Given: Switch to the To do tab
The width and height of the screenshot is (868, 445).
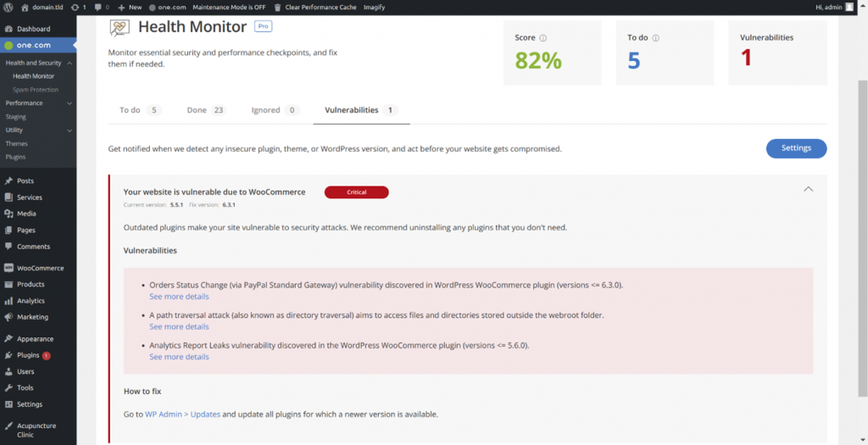Looking at the screenshot, I should click(x=139, y=110).
